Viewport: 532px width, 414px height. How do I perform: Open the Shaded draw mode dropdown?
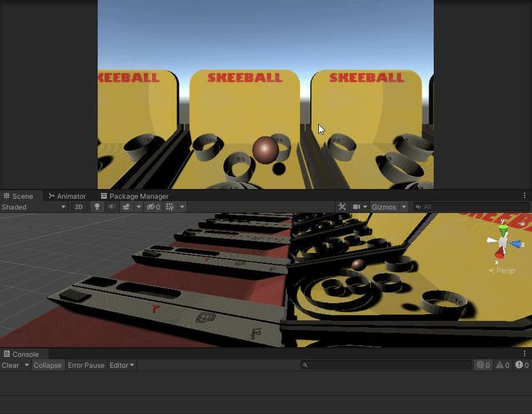[x=33, y=207]
